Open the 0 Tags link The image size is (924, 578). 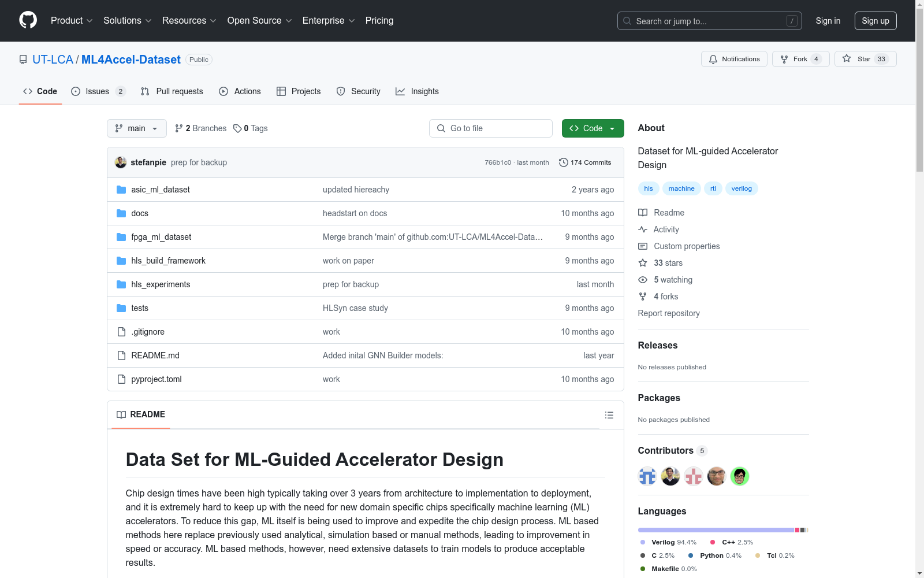point(251,128)
